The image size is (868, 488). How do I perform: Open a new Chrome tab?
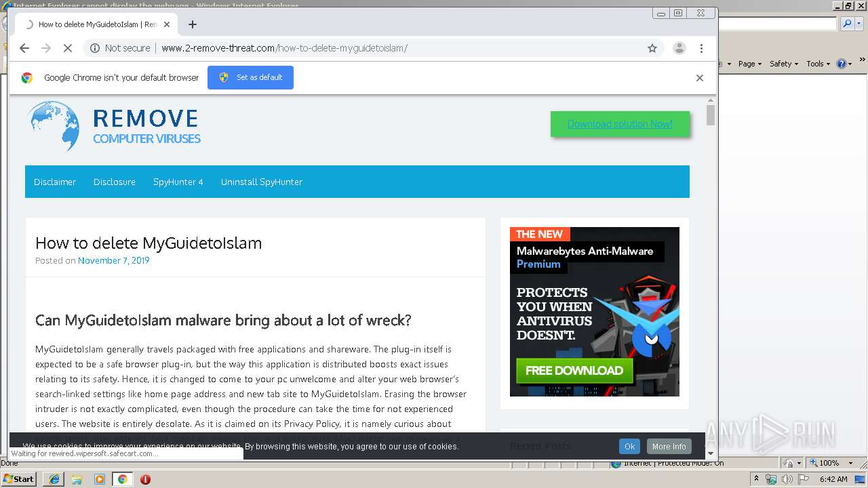(193, 24)
